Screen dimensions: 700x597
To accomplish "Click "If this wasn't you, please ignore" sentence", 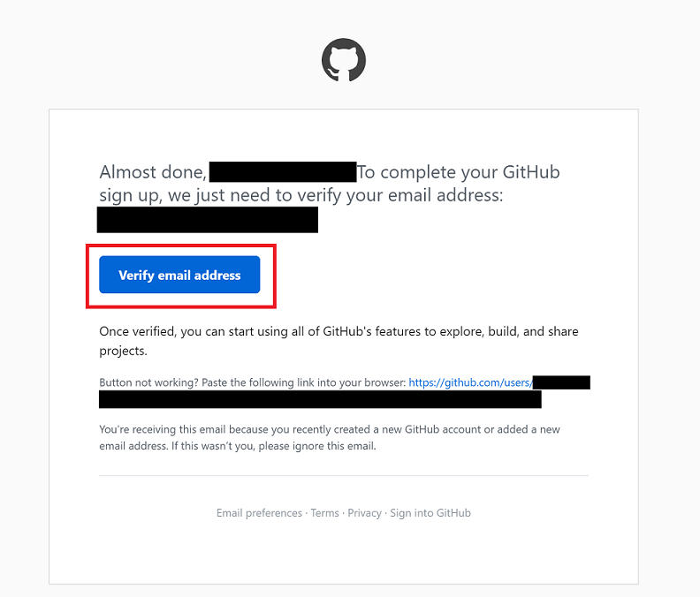I will (274, 446).
